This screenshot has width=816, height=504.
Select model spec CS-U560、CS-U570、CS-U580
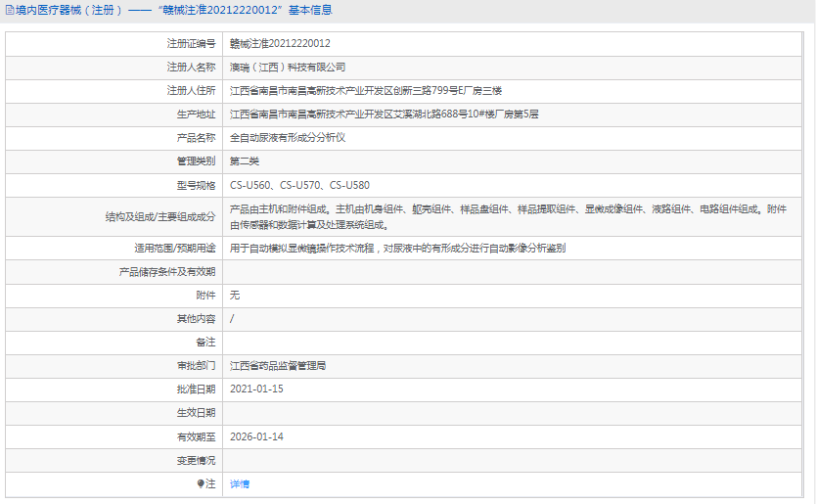tap(299, 185)
